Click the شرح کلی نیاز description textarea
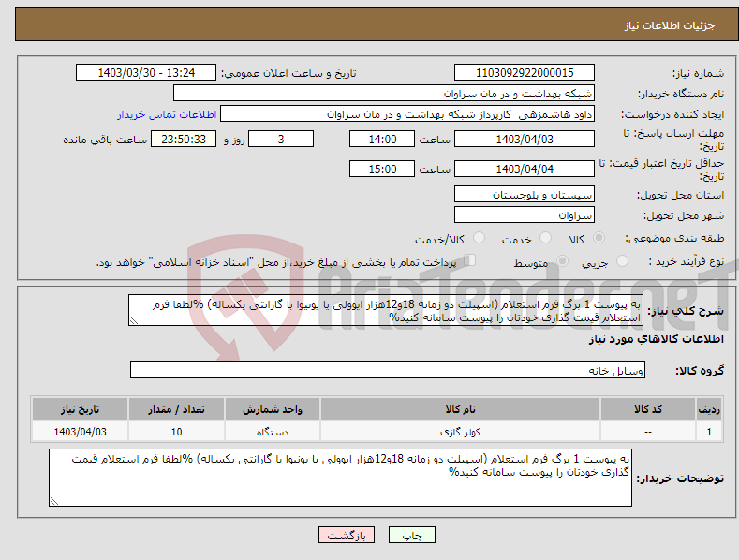This screenshot has width=739, height=560. tap(386, 310)
